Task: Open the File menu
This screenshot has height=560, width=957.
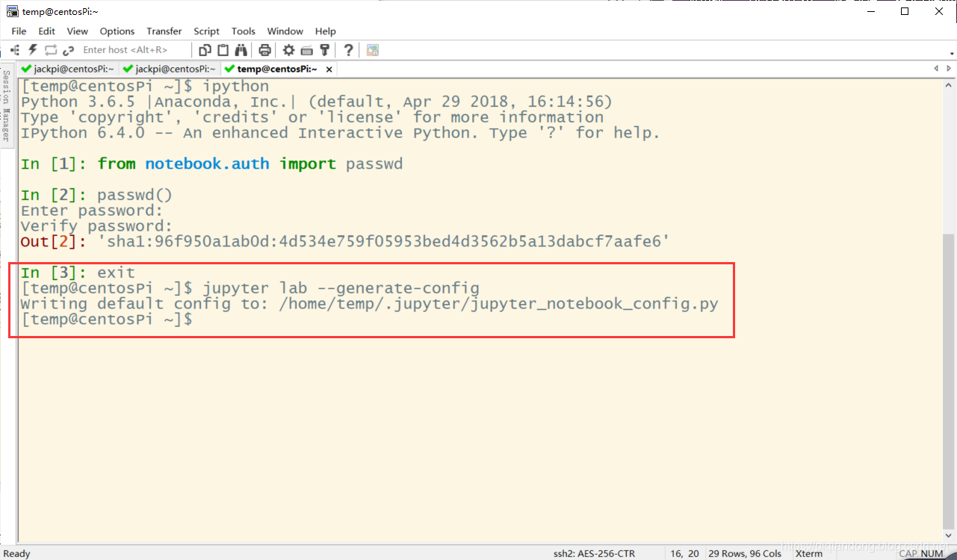Action: 19,31
